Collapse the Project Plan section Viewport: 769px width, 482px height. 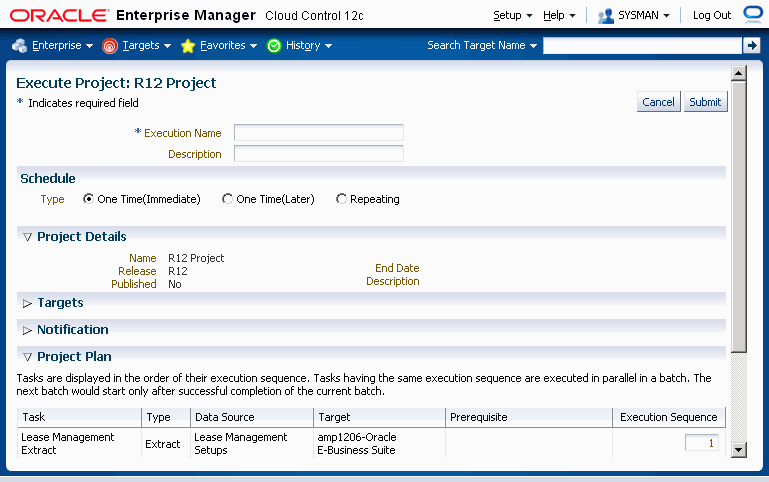pos(27,357)
